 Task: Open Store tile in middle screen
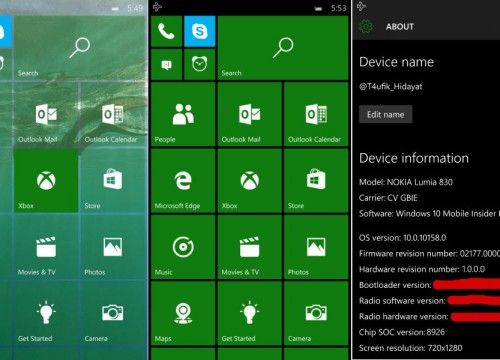pyautogui.click(x=316, y=180)
